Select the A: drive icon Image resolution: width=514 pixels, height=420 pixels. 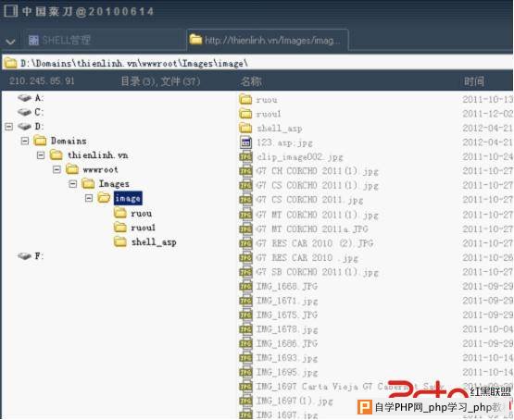(x=25, y=98)
